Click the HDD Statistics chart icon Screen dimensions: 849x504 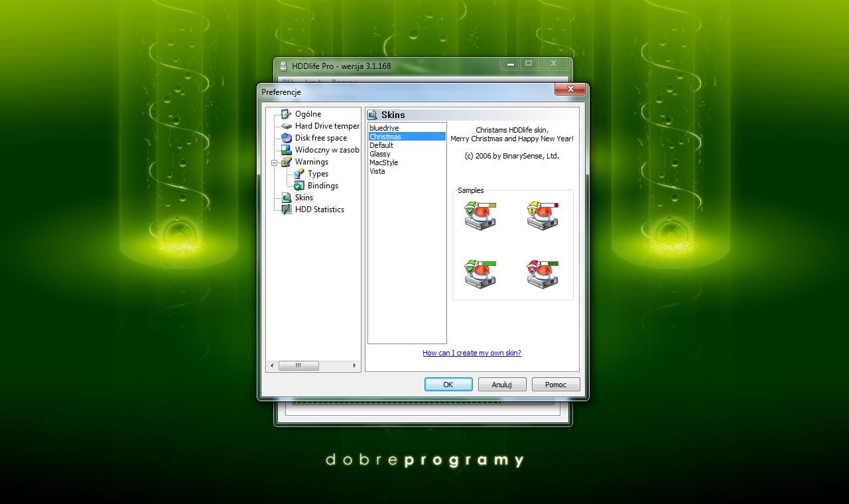point(286,210)
